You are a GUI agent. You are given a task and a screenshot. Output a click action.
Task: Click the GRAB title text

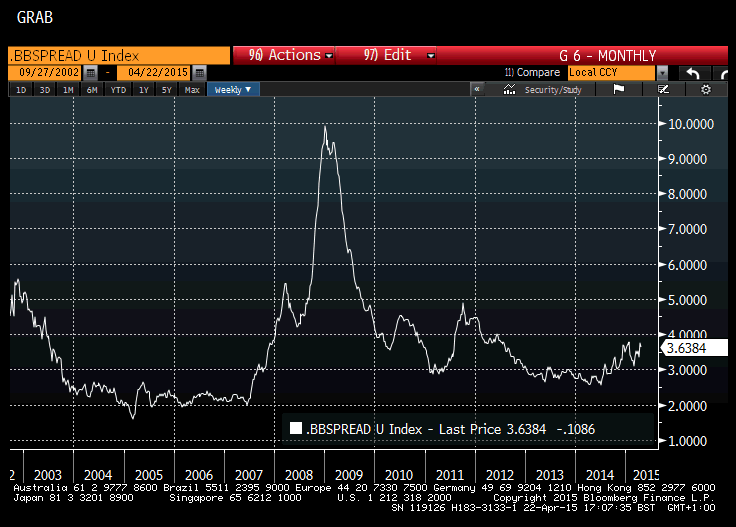click(35, 17)
